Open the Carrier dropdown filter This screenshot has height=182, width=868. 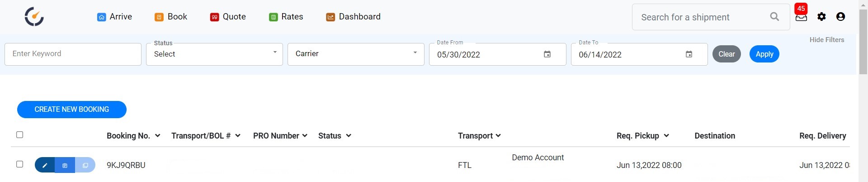tap(356, 54)
